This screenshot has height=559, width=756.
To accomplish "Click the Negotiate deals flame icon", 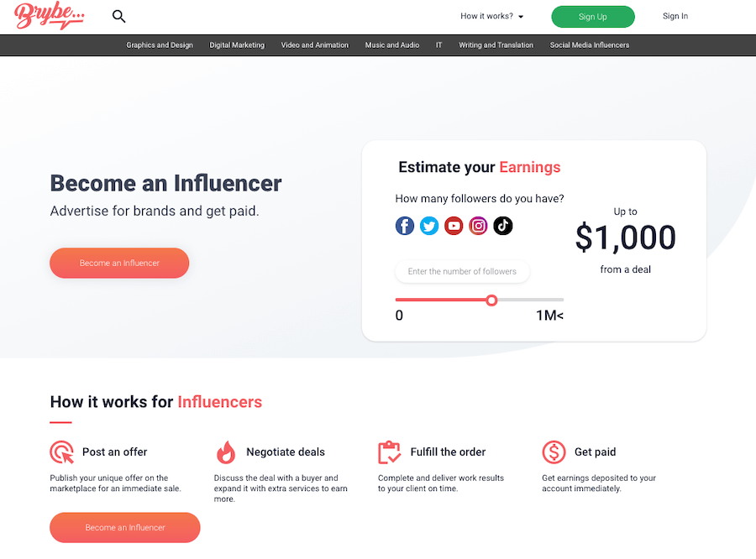I will [x=226, y=452].
